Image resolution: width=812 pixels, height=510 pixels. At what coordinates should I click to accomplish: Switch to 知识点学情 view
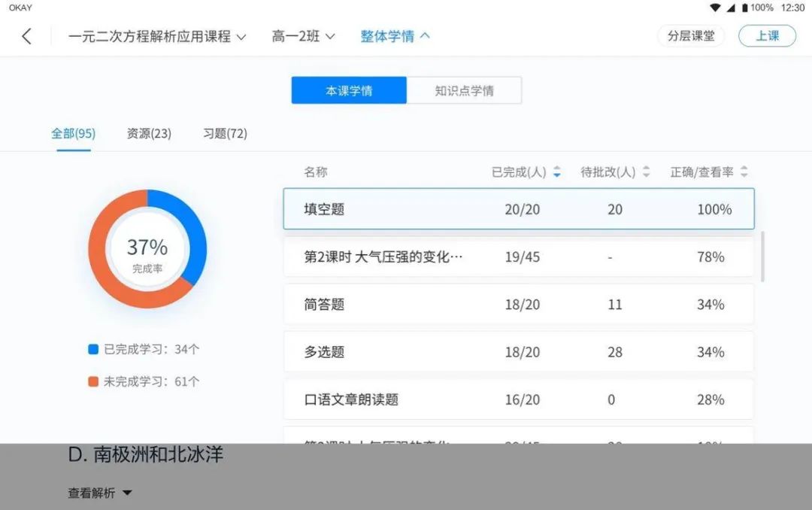pyautogui.click(x=464, y=91)
